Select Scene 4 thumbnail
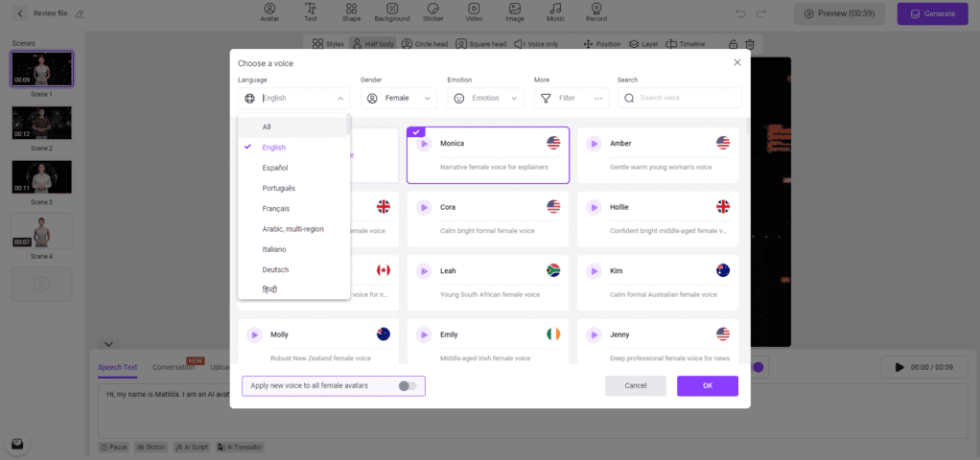This screenshot has height=460, width=980. point(42,231)
